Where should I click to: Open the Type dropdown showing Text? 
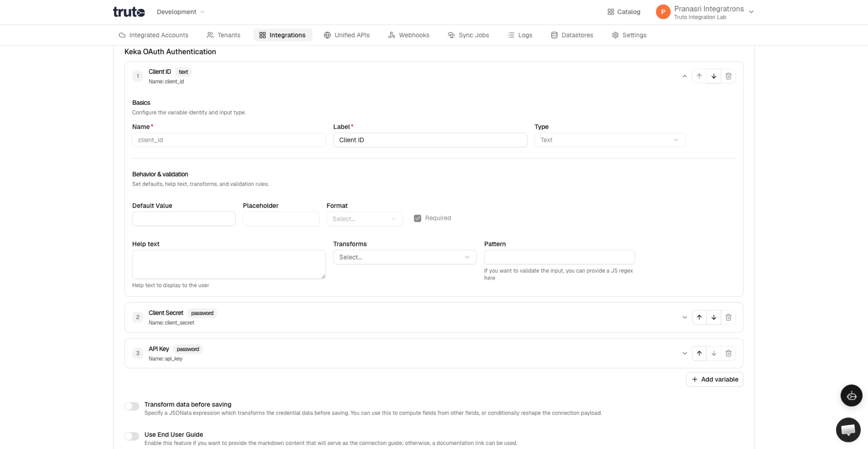point(610,140)
